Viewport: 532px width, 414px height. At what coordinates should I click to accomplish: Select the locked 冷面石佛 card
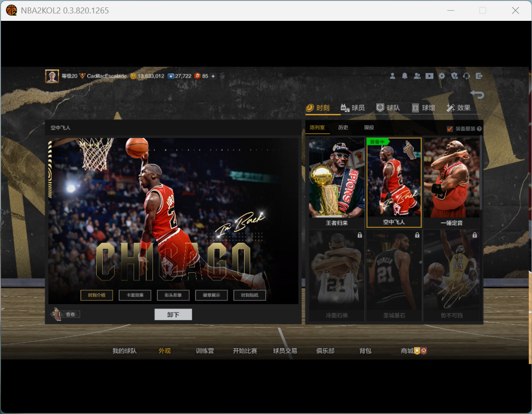tap(337, 275)
